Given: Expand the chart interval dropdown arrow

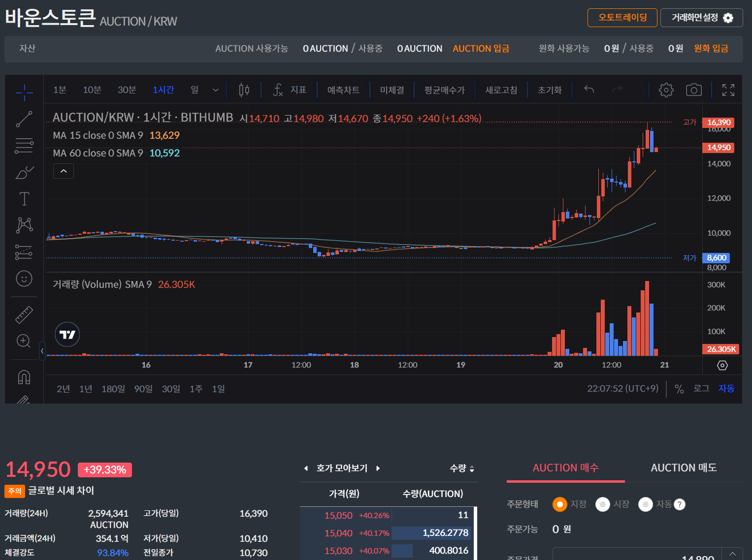Looking at the screenshot, I should point(215,90).
